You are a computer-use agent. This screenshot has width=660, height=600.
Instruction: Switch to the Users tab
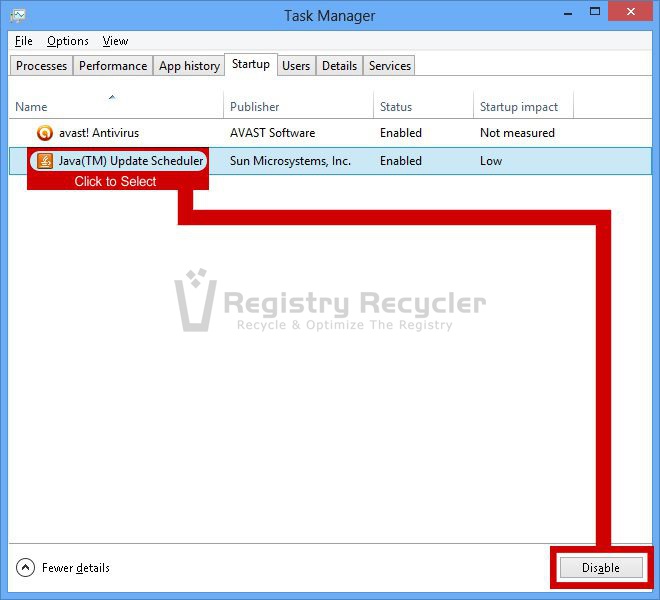(x=296, y=66)
